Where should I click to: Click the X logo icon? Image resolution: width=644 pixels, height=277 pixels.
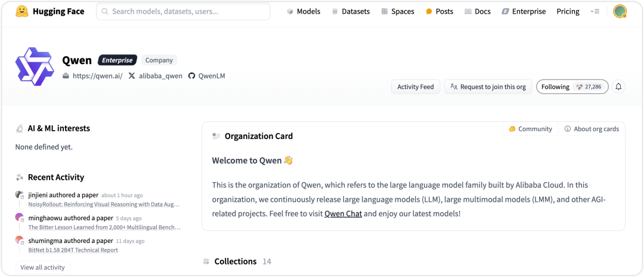coord(131,76)
